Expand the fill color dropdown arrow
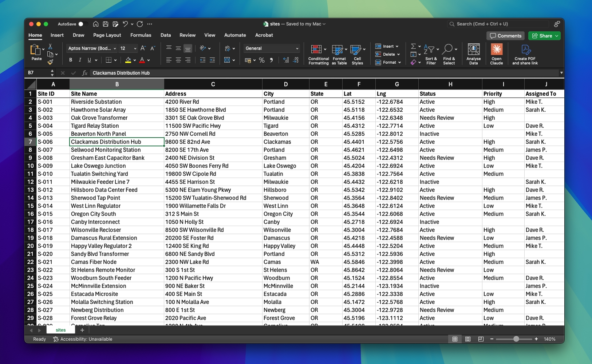The image size is (592, 364). [x=134, y=60]
